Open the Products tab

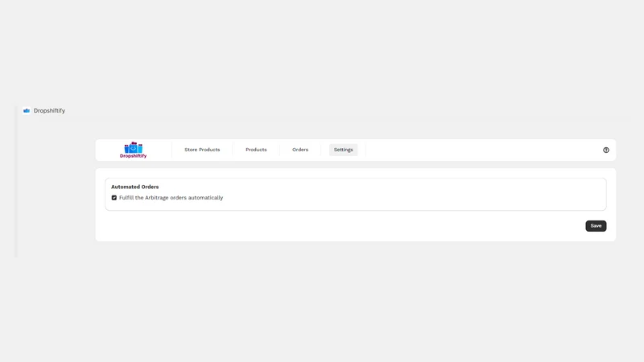click(256, 150)
